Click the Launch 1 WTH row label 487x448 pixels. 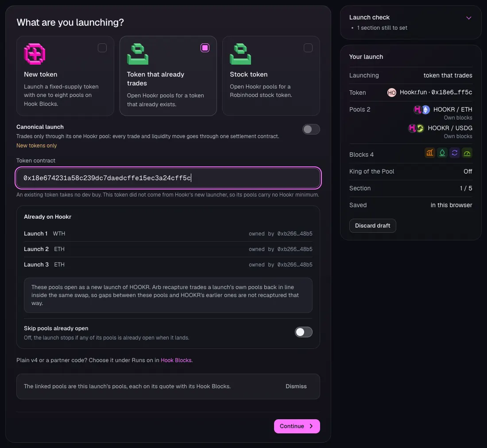pyautogui.click(x=44, y=233)
